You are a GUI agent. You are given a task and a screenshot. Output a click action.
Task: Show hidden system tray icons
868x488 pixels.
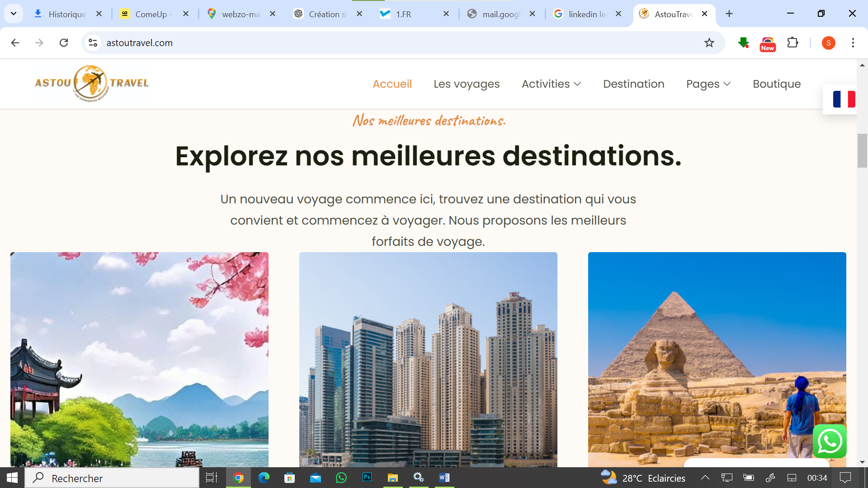coord(705,478)
